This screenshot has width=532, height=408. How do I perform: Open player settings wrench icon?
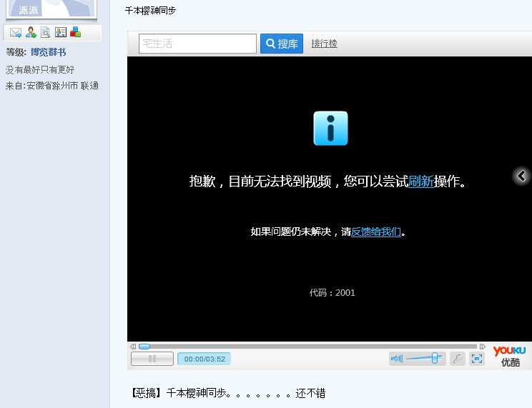click(x=458, y=359)
